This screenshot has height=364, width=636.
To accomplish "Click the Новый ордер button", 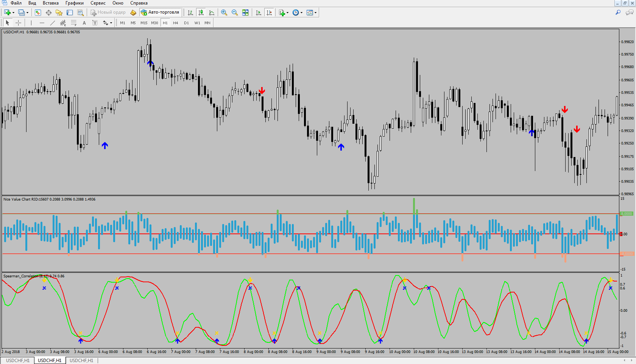I will tap(108, 12).
